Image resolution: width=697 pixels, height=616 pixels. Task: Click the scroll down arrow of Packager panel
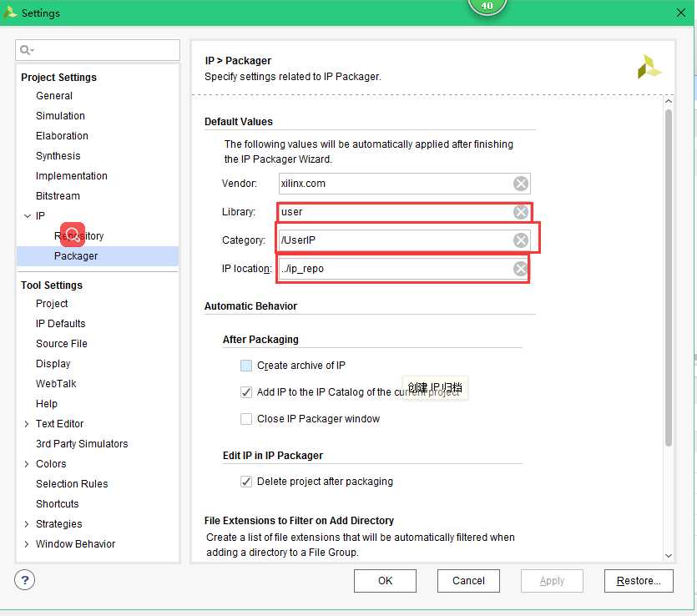[x=668, y=556]
